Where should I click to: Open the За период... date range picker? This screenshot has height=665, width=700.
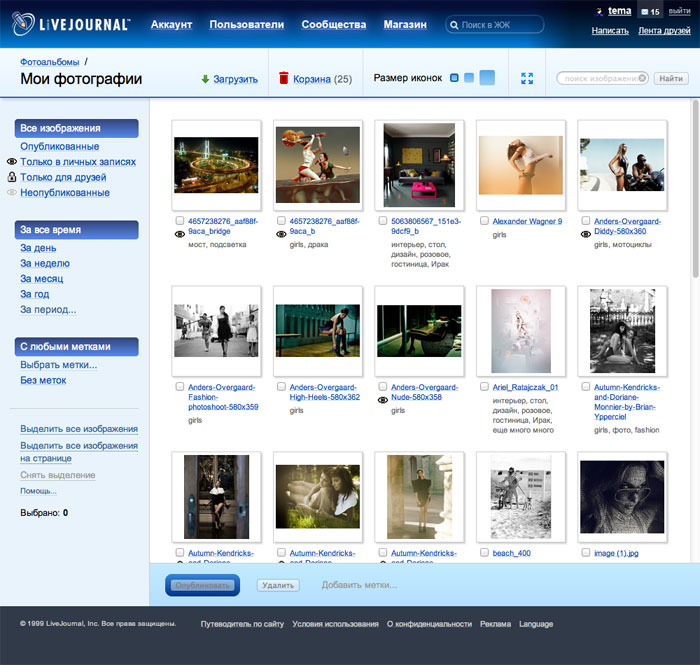(48, 310)
